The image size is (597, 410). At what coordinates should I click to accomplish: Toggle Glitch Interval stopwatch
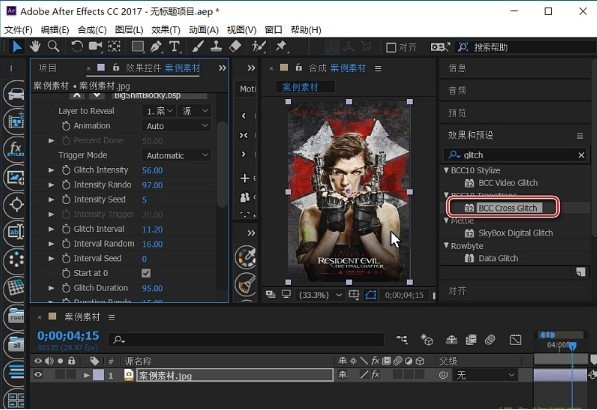pos(66,229)
